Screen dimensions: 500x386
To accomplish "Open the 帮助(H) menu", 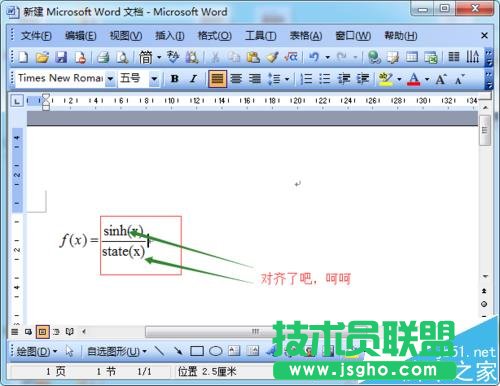I will [401, 36].
